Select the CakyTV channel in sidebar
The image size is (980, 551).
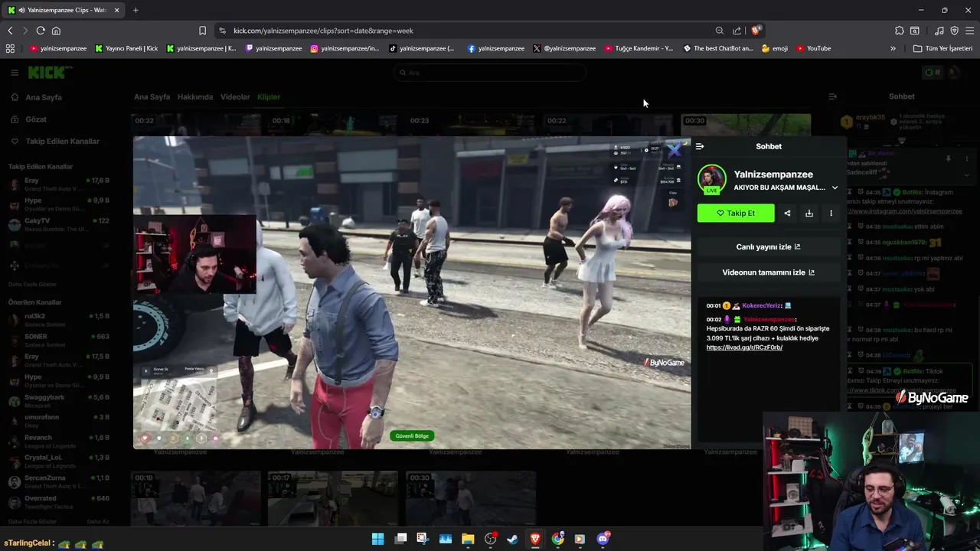coord(60,224)
